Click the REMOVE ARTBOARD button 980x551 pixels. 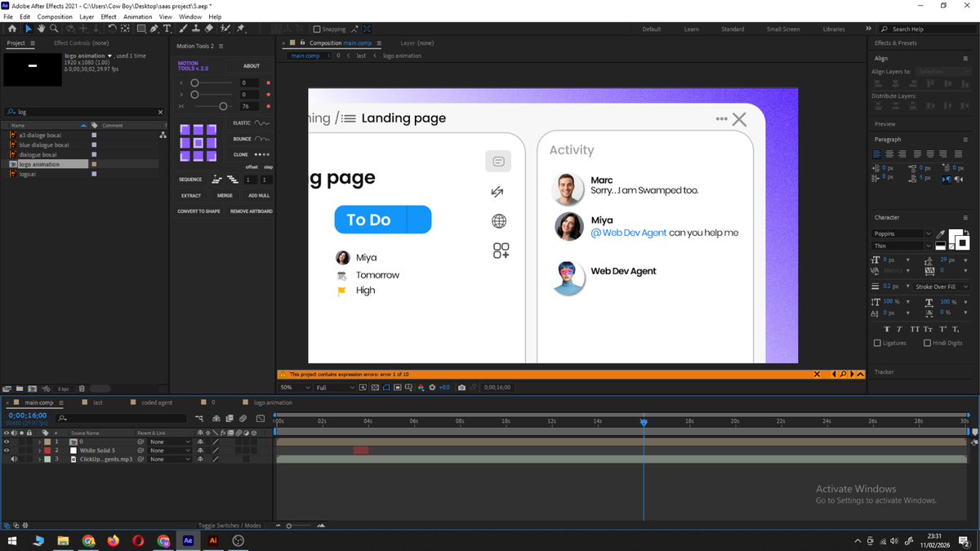pos(252,211)
